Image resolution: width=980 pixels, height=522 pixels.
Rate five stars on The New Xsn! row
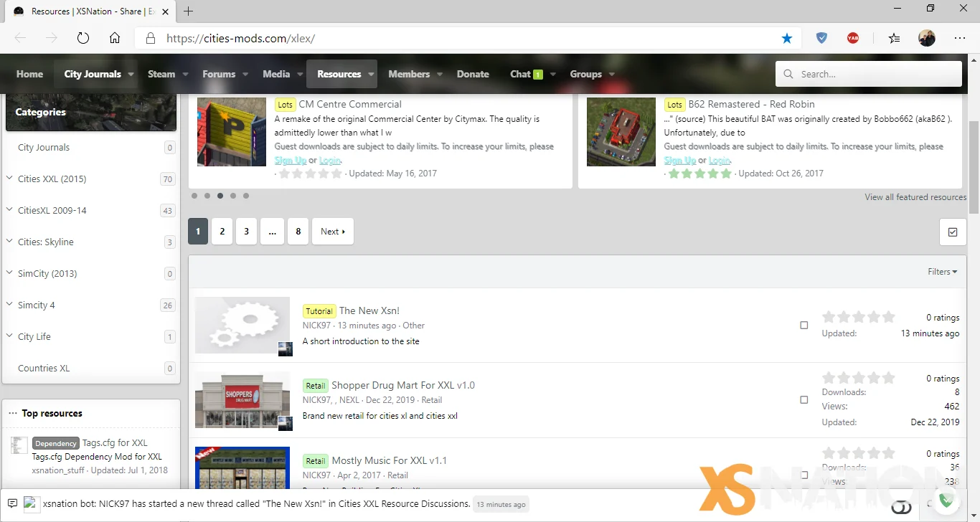[x=889, y=317]
